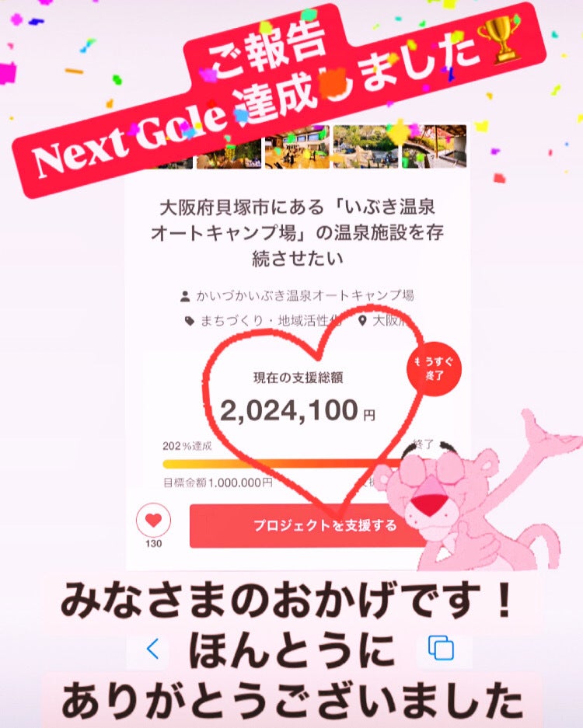Click the location pin icon near 大阪府
This screenshot has height=728, width=583.
tap(362, 320)
